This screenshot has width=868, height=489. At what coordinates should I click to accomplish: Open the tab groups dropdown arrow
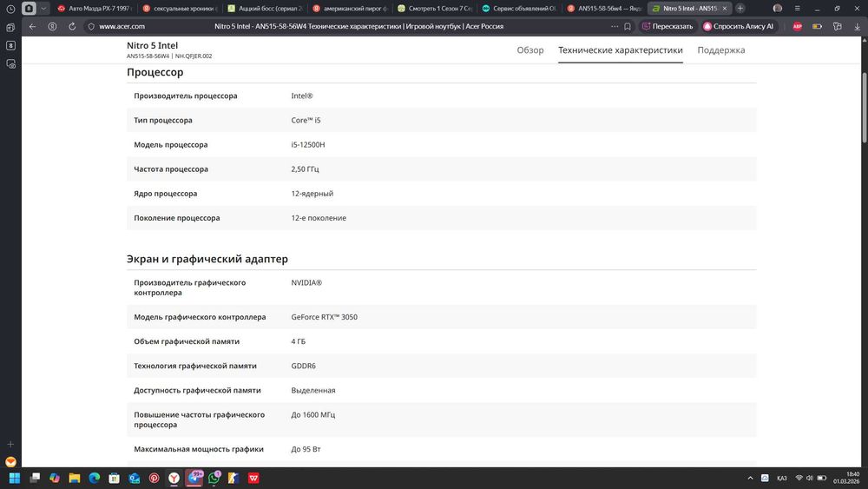point(43,9)
